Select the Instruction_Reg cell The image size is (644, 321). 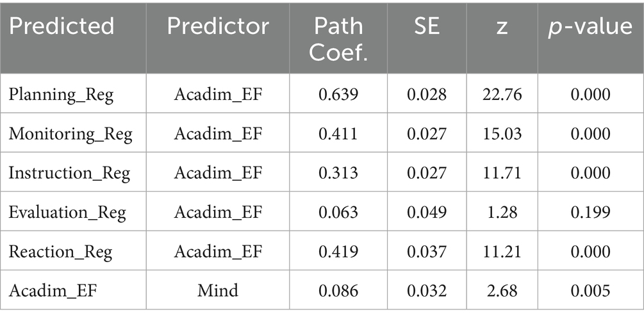pyautogui.click(x=69, y=173)
